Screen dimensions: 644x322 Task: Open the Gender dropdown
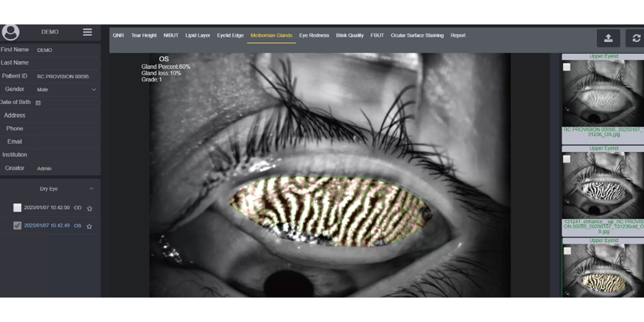tap(66, 89)
